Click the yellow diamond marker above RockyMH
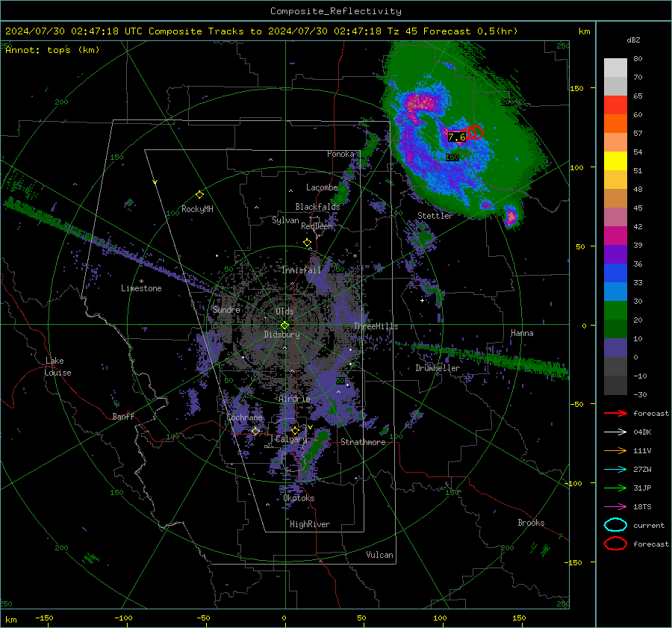672x628 pixels. (199, 195)
